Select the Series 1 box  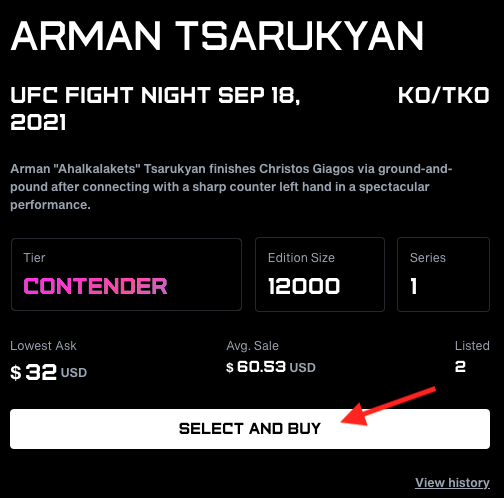pyautogui.click(x=443, y=274)
